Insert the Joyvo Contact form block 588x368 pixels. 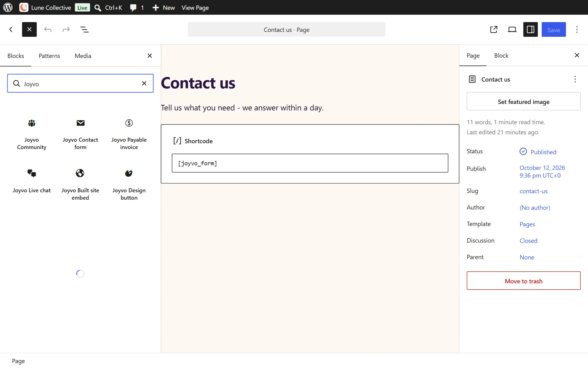tap(80, 134)
